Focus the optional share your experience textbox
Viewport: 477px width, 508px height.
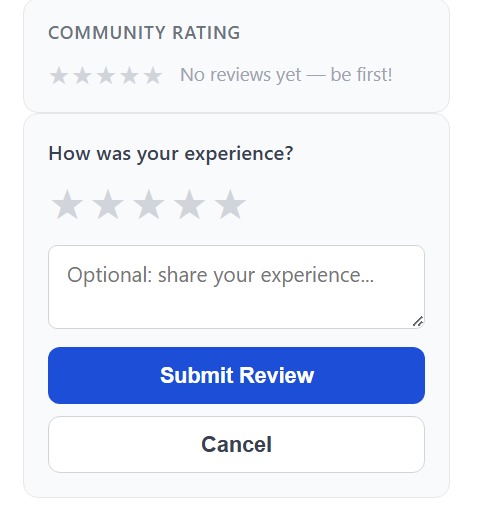(236, 287)
